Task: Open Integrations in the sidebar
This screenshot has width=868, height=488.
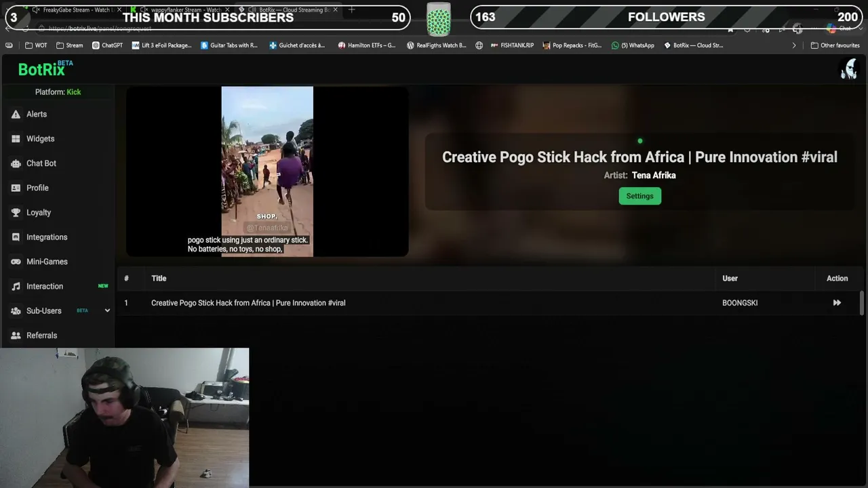Action: (47, 237)
